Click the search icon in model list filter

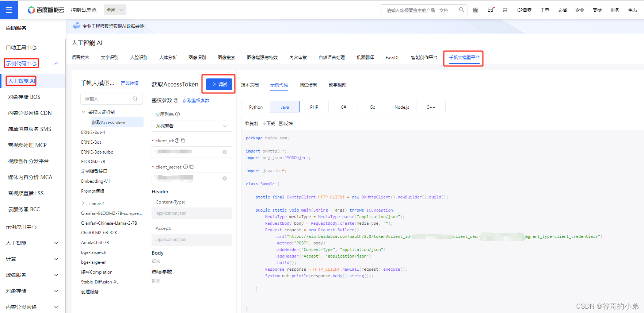(135, 99)
